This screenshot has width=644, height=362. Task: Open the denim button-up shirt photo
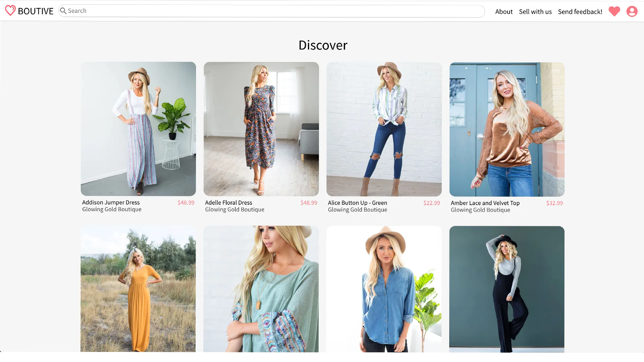pyautogui.click(x=384, y=289)
